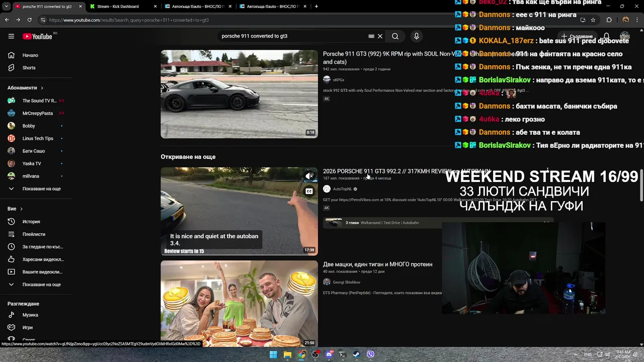Screen dimensions: 644x362
Task: Click the magnifier search button
Action: click(395, 36)
